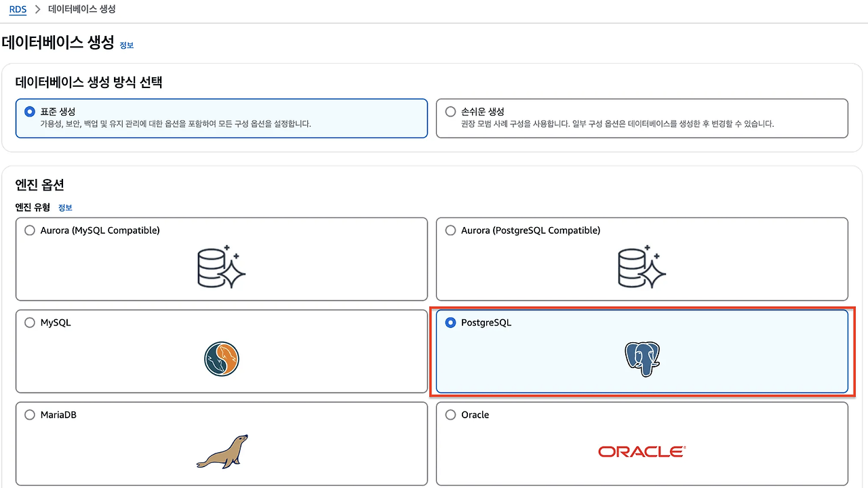
Task: Click the Oracle logo
Action: coord(642,451)
